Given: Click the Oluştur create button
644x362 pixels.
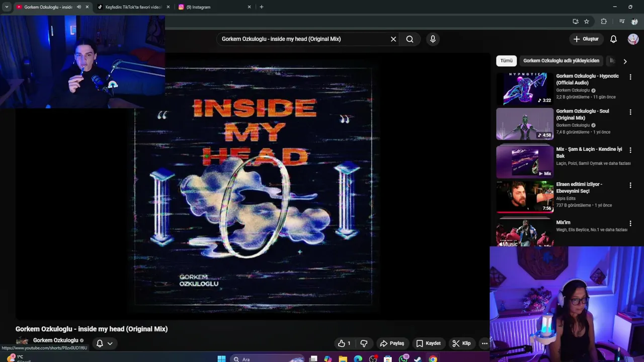Looking at the screenshot, I should coord(586,39).
